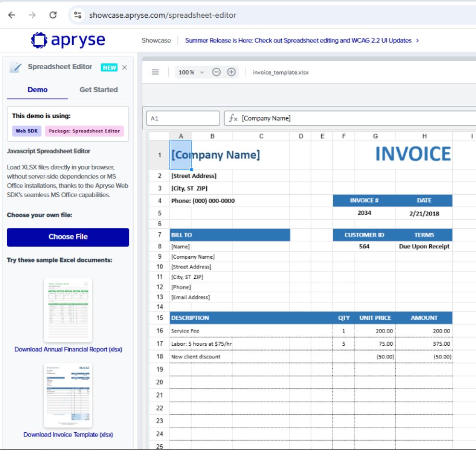Viewport: 476px width, 450px height.
Task: Click the zoom out minus icon
Action: click(x=216, y=72)
